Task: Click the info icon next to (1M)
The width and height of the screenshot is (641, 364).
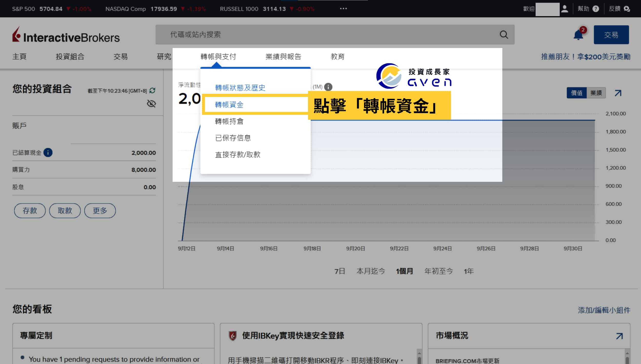Action: click(328, 87)
